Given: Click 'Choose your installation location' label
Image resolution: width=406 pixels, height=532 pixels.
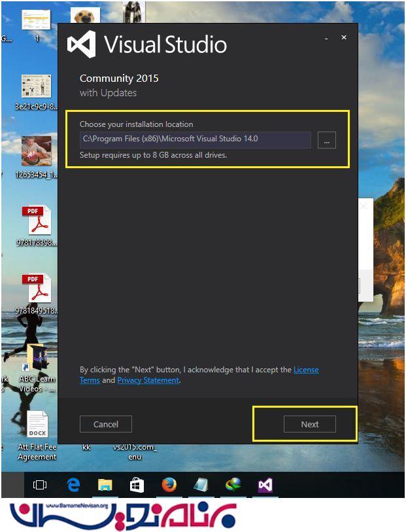Looking at the screenshot, I should point(136,124).
